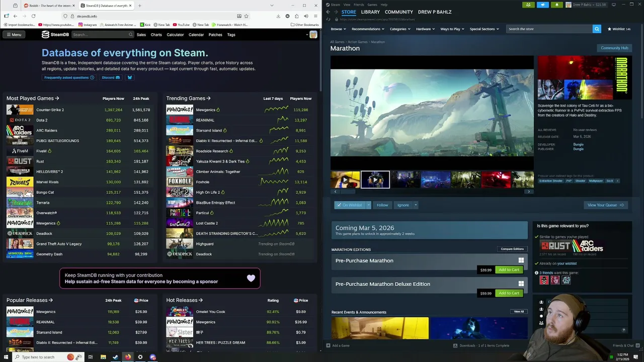Expand the Hardware store dropdown
The image size is (644, 362).
pos(425,29)
